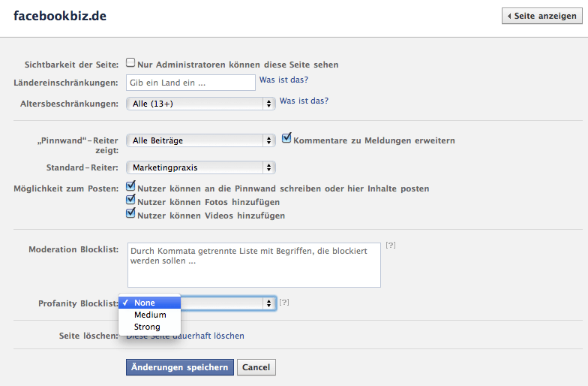
Task: Uncheck 'Nutzer können Fotos hinzufügen'
Action: point(130,200)
